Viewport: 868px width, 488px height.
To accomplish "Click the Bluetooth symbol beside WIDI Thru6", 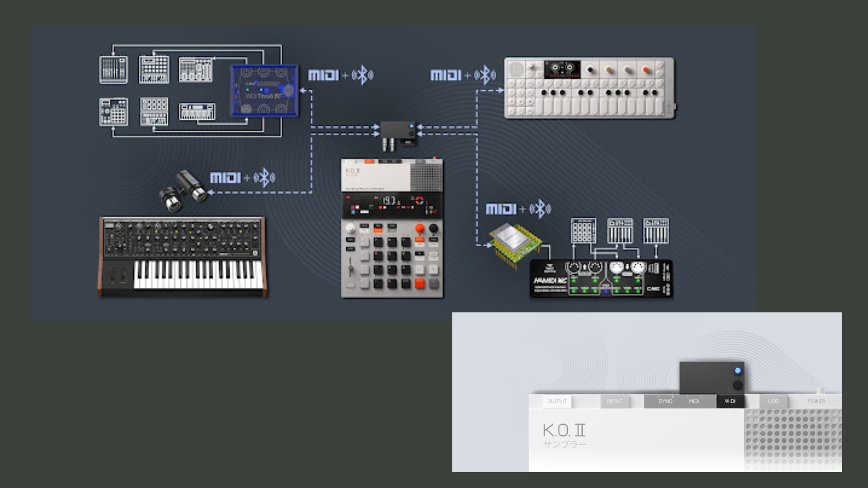I will [363, 75].
